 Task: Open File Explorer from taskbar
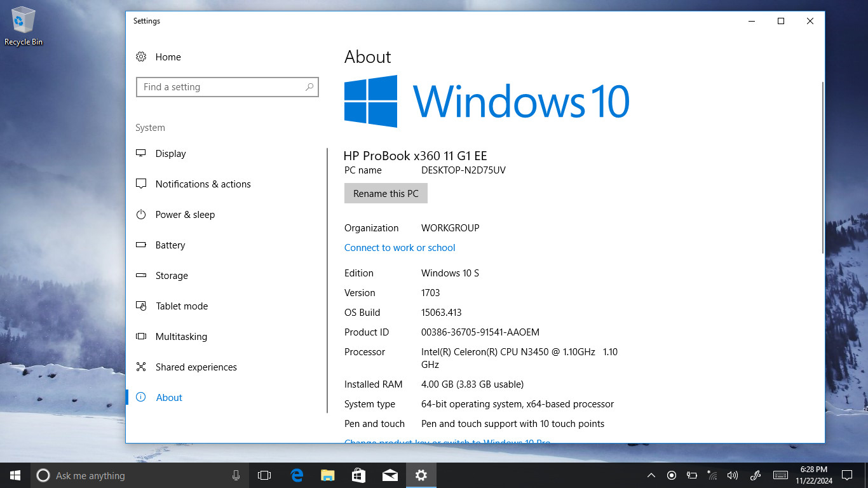pos(327,475)
